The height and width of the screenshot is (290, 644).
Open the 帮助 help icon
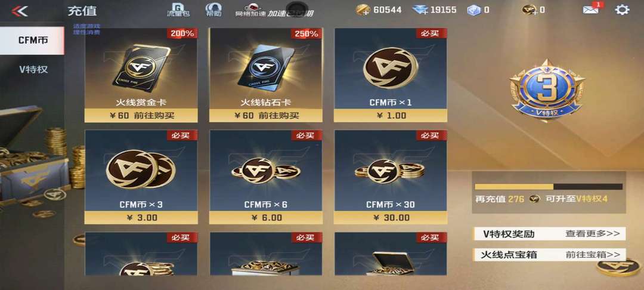(x=213, y=9)
